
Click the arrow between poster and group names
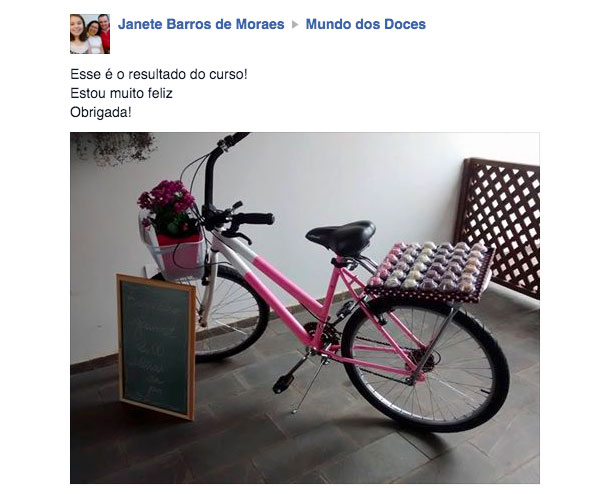pyautogui.click(x=295, y=24)
